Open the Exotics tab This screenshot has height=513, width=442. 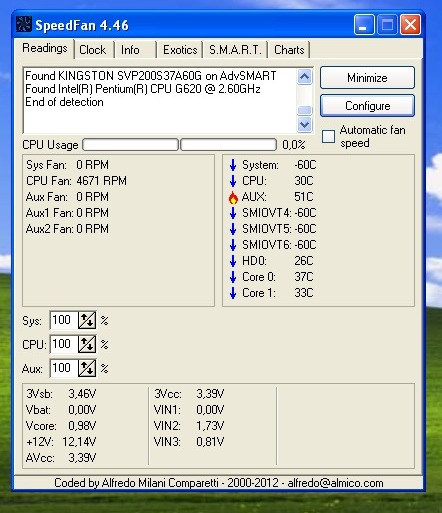[x=180, y=50]
